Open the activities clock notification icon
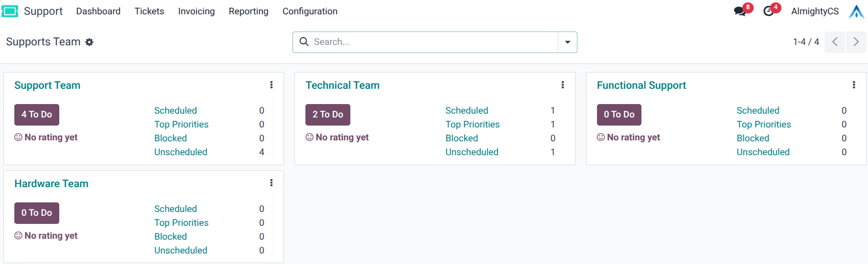Image resolution: width=868 pixels, height=264 pixels. (769, 11)
